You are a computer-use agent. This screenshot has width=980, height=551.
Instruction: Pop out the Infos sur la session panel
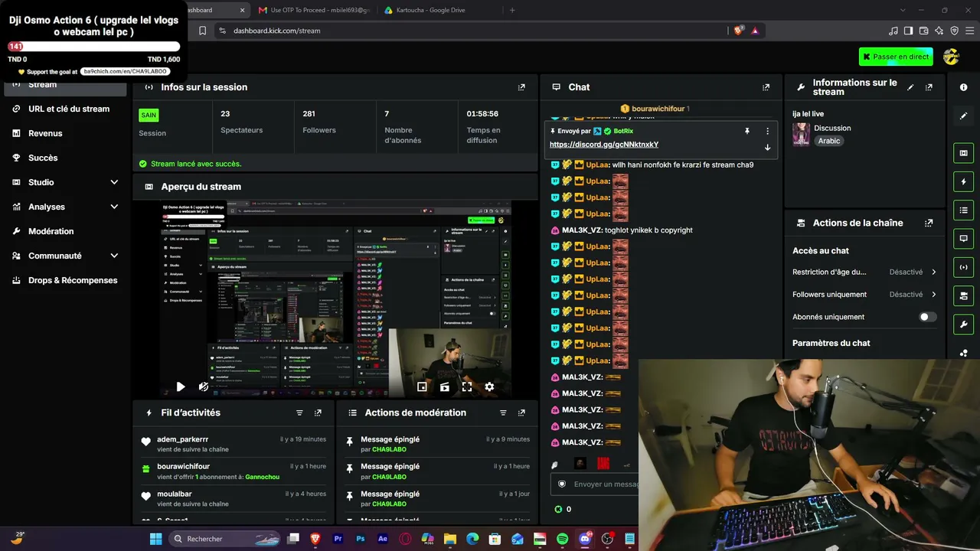coord(521,87)
